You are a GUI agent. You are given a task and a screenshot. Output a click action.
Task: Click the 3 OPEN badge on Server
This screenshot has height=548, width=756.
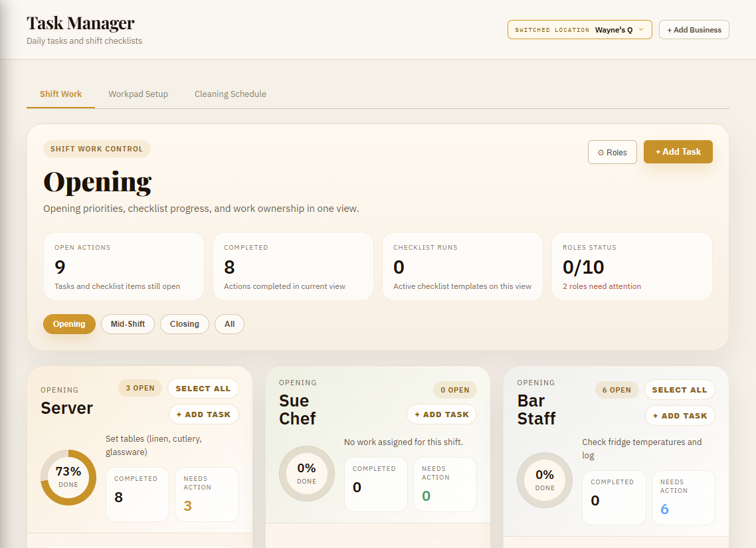(140, 388)
